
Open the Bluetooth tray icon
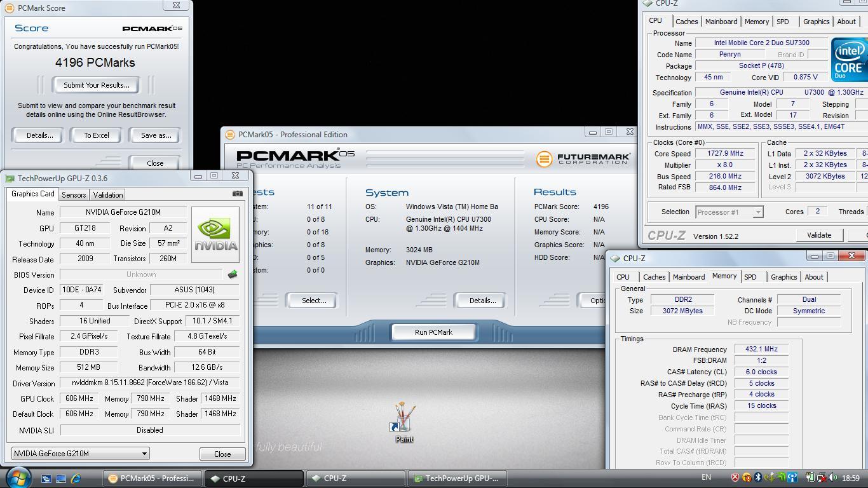click(757, 477)
